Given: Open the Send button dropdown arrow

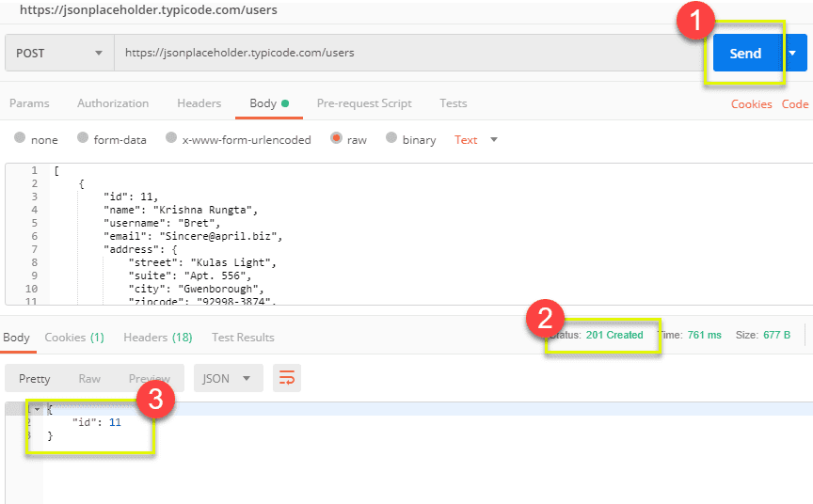Looking at the screenshot, I should pyautogui.click(x=792, y=54).
